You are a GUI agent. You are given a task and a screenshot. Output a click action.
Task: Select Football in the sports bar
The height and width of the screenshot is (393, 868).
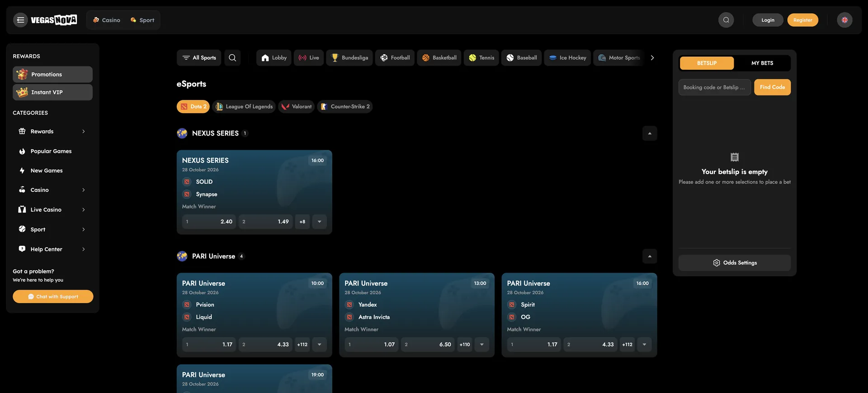[395, 58]
